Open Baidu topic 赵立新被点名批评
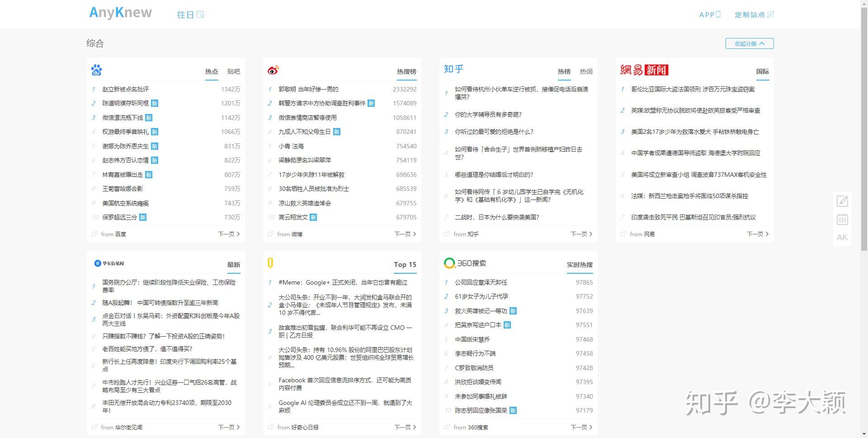The image size is (868, 438). click(126, 89)
